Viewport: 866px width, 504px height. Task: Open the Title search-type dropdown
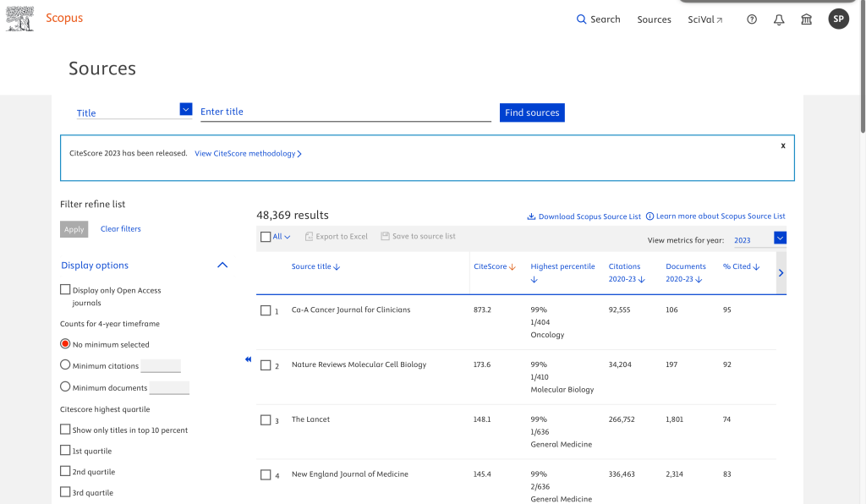pos(134,111)
